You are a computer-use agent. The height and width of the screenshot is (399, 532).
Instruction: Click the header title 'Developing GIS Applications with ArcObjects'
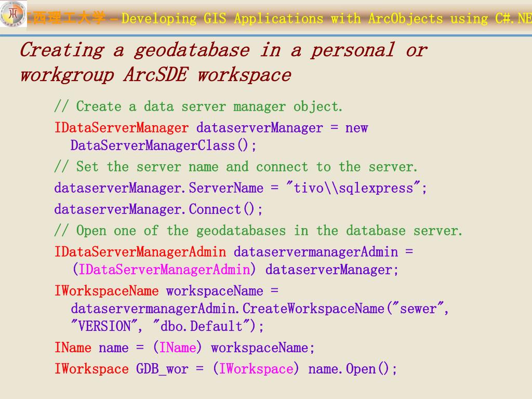282,18
